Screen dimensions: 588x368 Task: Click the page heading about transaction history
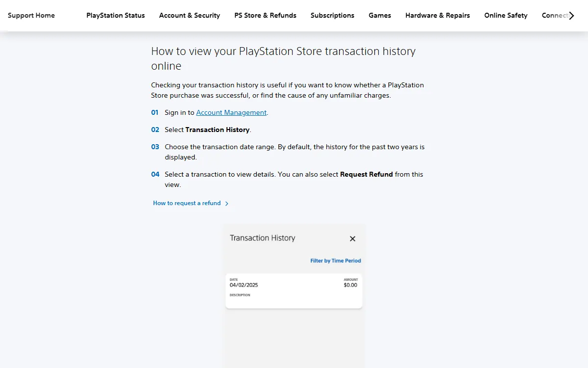pyautogui.click(x=283, y=58)
